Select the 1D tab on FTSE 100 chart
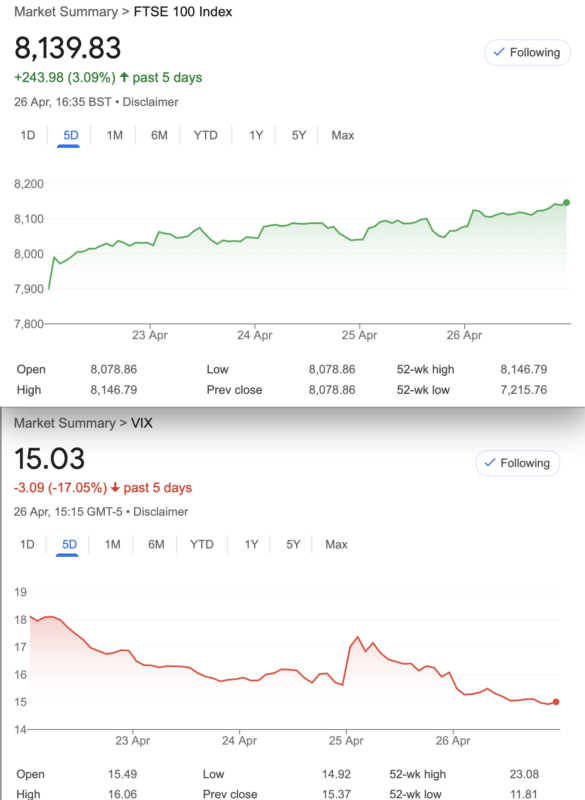585x800 pixels. (x=28, y=135)
